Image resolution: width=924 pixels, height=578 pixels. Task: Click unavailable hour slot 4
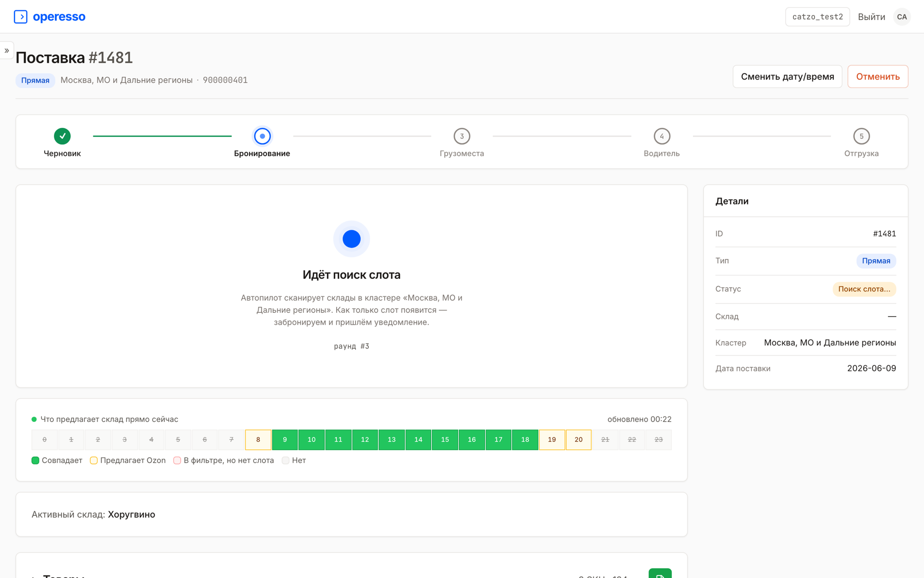tap(151, 440)
